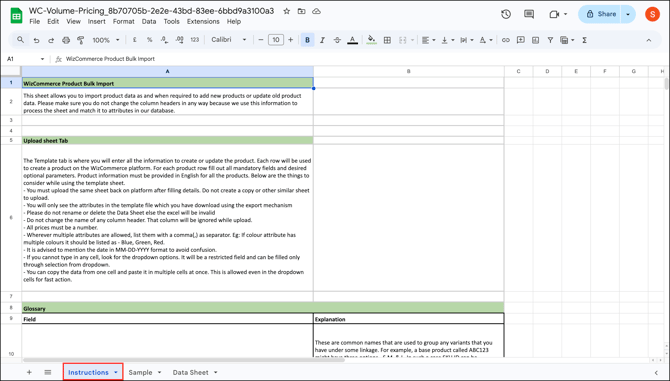Decrease font size minus button
Viewport: 670px width, 381px height.
[261, 40]
